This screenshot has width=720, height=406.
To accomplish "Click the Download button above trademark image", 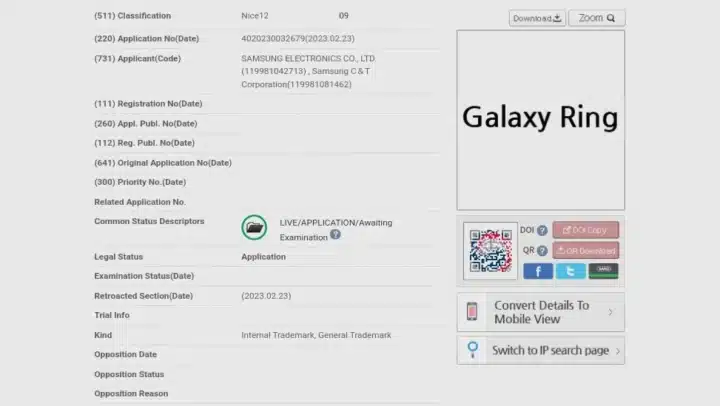I will pyautogui.click(x=537, y=18).
